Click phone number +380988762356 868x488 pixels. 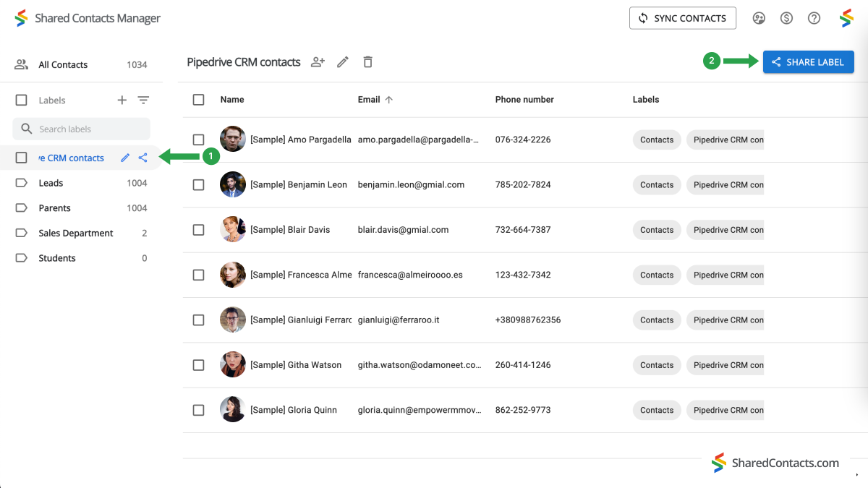pos(528,320)
